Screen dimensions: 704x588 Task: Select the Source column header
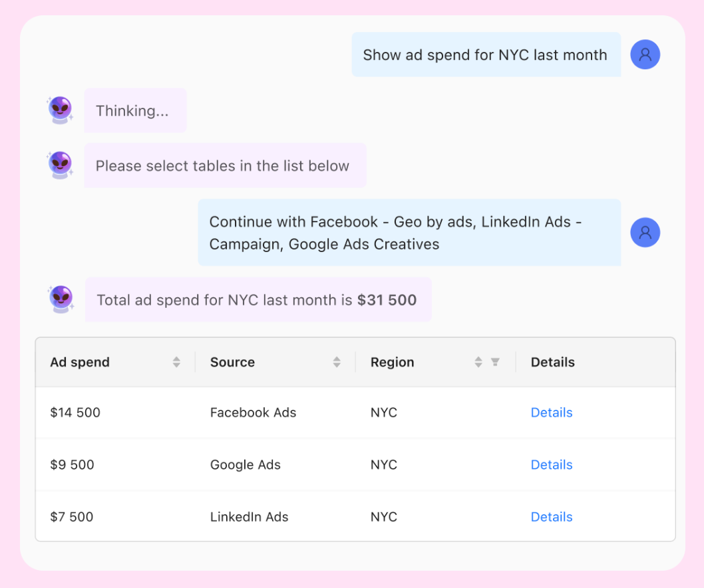pos(232,362)
